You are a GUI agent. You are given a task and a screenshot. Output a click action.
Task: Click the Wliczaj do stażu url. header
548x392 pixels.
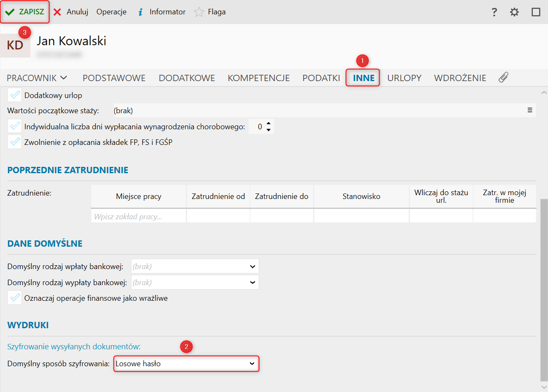441,196
